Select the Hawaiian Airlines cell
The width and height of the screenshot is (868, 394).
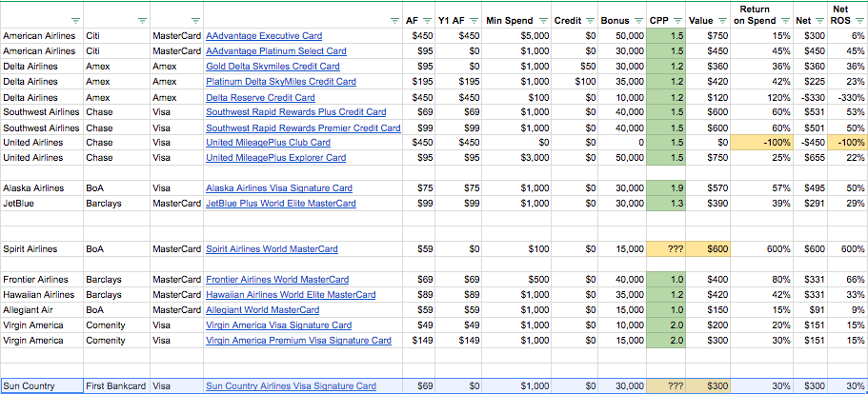click(x=42, y=294)
